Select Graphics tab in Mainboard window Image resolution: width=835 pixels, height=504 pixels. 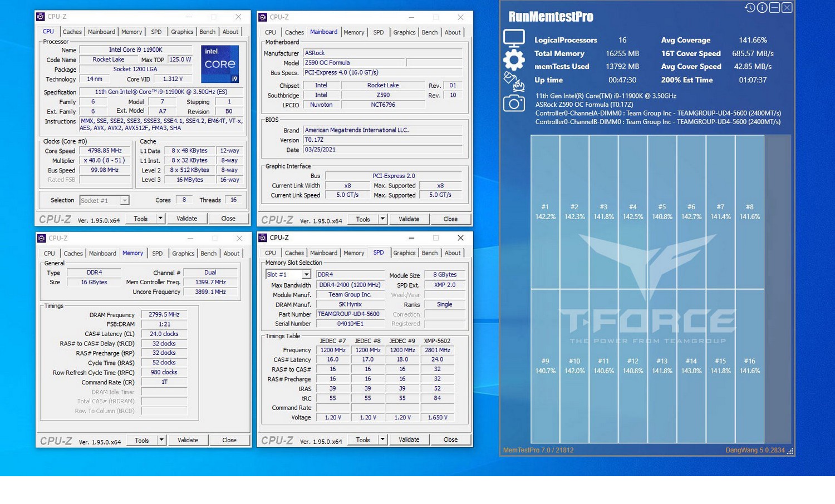pos(404,32)
